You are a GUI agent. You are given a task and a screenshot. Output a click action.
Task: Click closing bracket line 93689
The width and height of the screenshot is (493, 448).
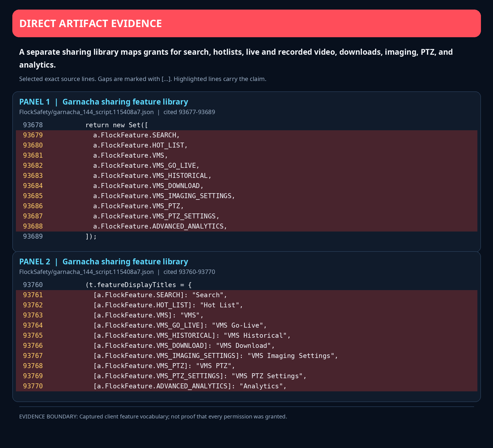[x=246, y=236]
